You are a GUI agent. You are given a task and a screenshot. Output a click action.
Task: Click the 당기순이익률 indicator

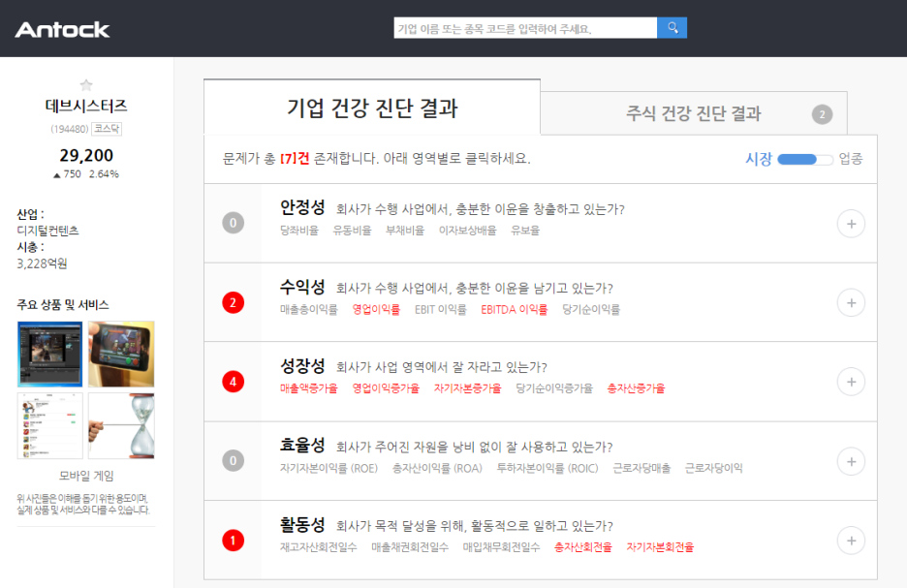click(591, 309)
